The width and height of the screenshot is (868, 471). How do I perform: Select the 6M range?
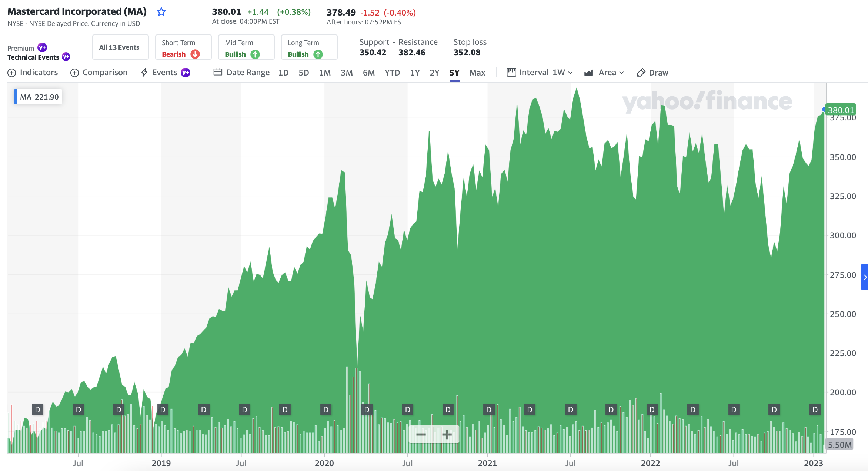tap(369, 73)
